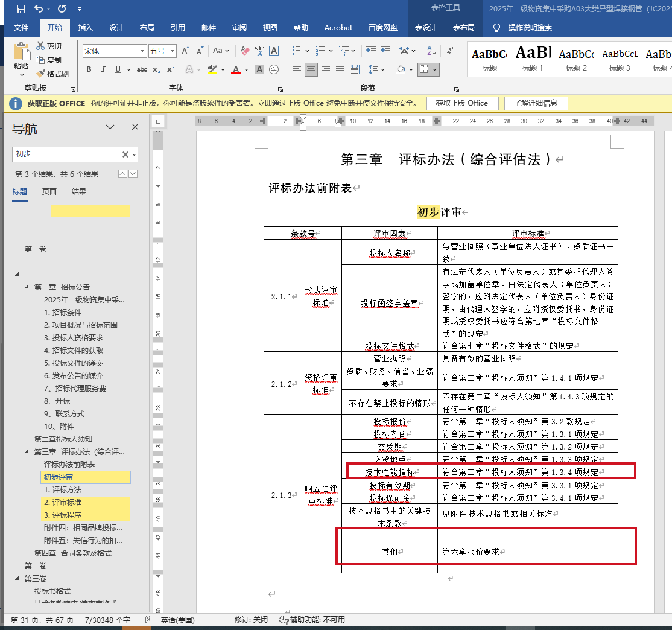Collapse 第一章 招标公告 in navigation tree

coord(27,287)
